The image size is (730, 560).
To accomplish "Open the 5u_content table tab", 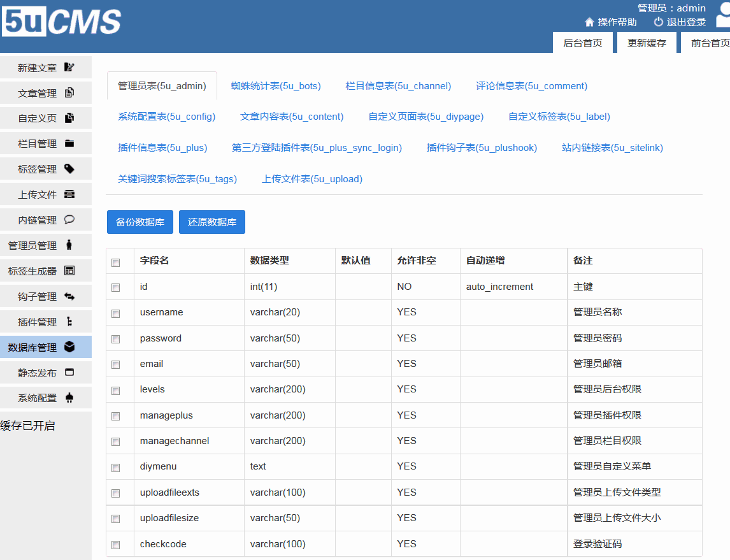I will [292, 117].
